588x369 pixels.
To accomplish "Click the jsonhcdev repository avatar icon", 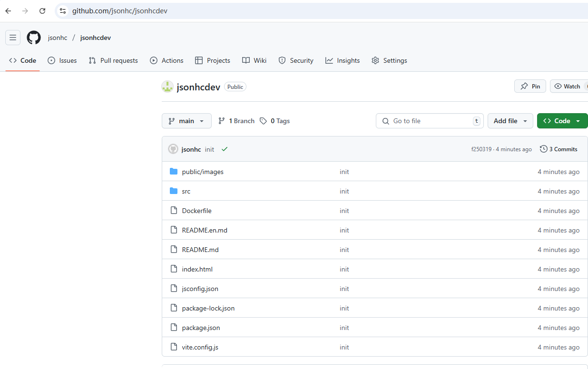I will point(167,87).
